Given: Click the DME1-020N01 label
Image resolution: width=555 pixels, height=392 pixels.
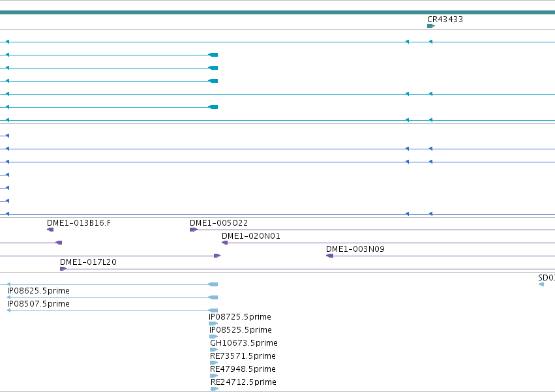Looking at the screenshot, I should tap(251, 236).
